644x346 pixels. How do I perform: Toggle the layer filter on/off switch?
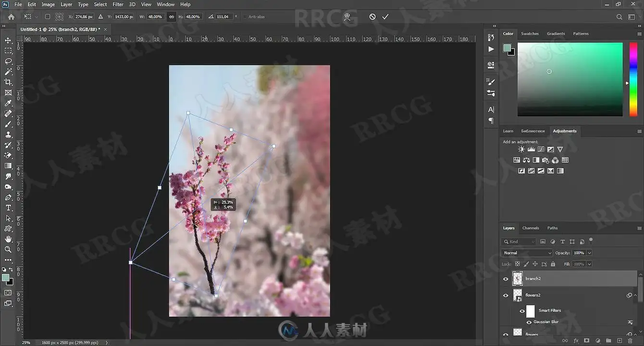click(591, 240)
